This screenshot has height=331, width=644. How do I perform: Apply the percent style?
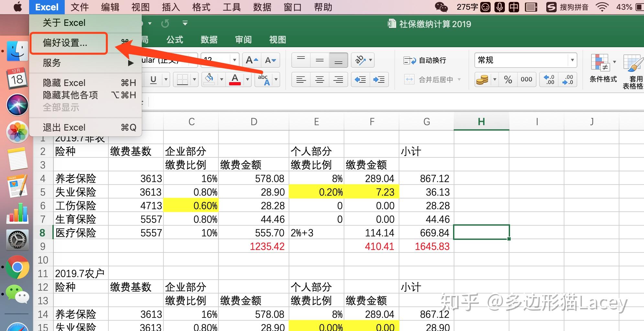[x=508, y=80]
